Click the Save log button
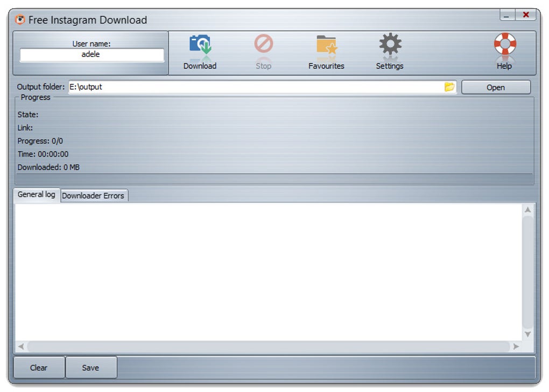549x392 pixels. pos(90,368)
